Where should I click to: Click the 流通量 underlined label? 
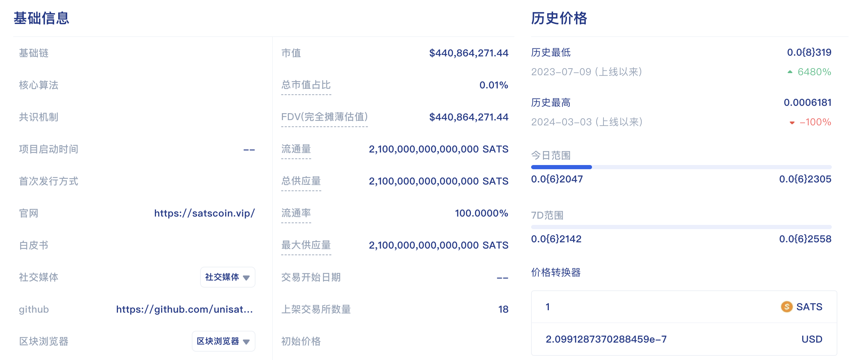tap(296, 149)
